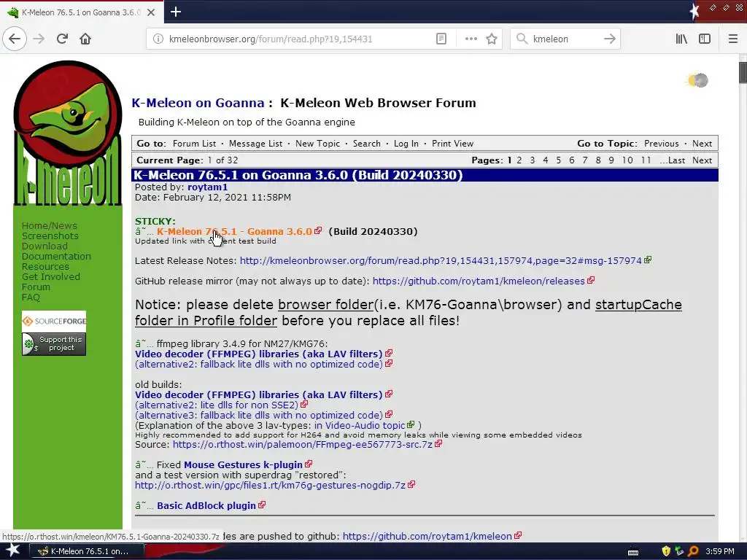Open alternative2 lite dlls for non SSE2
Screen dimensions: 747x560
[217, 405]
